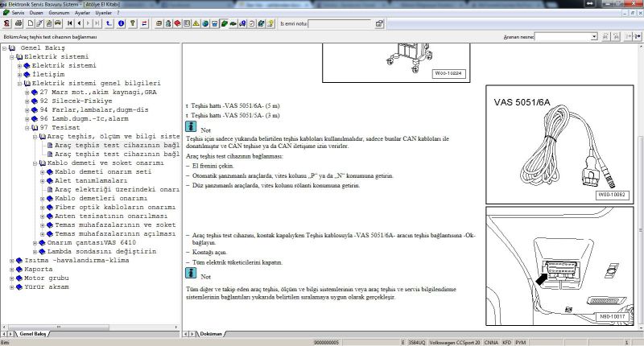The image size is (644, 346).
Task: Expand the 92 Silecek-Fiskiye node
Action: [x=27, y=101]
